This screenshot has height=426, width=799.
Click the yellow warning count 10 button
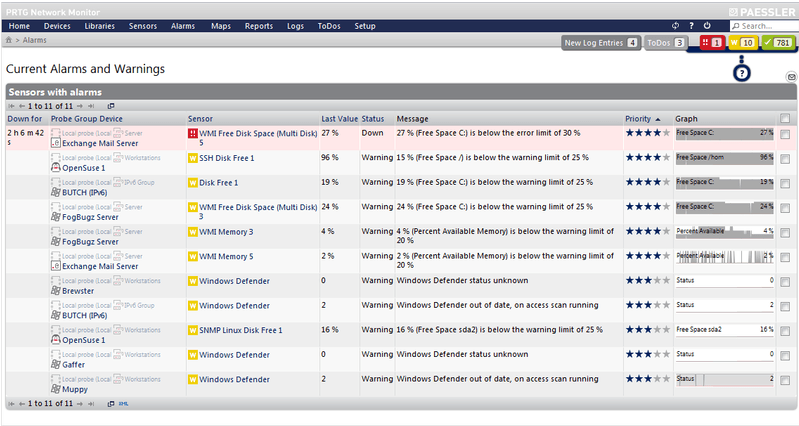pos(743,43)
